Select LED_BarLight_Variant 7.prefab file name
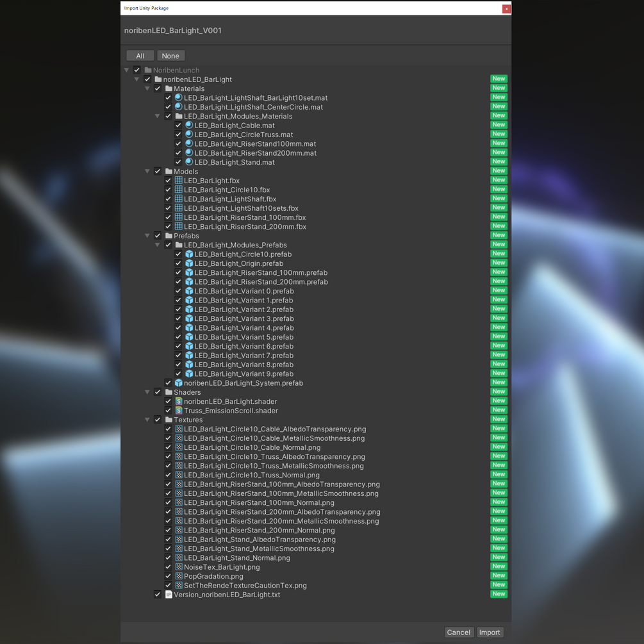Image resolution: width=644 pixels, height=644 pixels. click(x=244, y=355)
